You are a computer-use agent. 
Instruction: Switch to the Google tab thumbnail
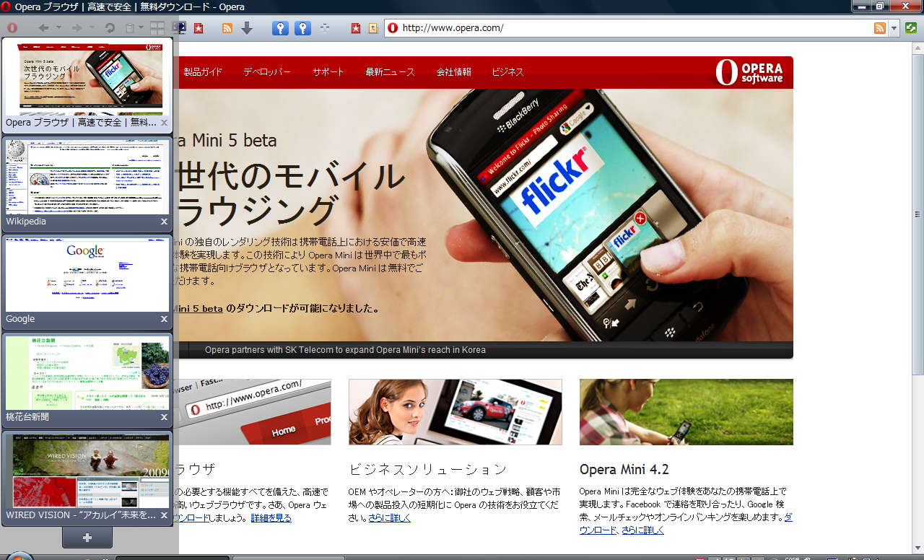pyautogui.click(x=87, y=281)
